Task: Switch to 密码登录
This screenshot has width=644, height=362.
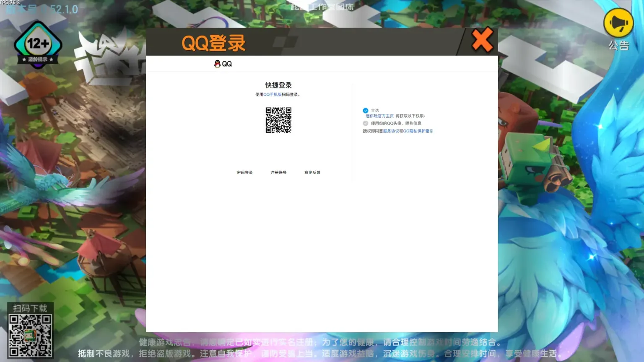Action: (x=244, y=173)
